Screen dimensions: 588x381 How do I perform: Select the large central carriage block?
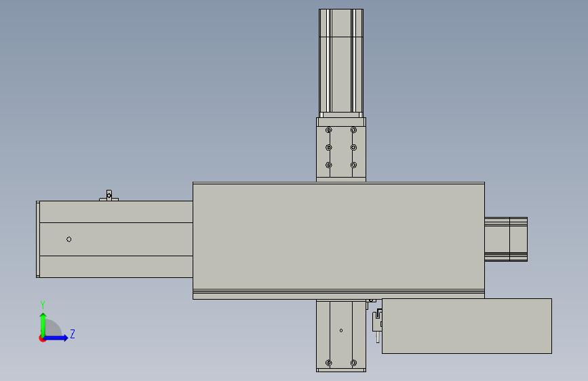338,241
